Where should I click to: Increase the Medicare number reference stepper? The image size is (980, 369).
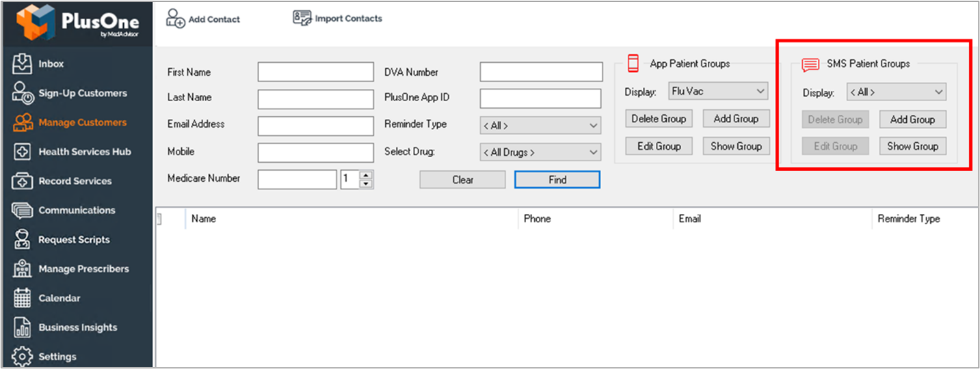tap(367, 176)
